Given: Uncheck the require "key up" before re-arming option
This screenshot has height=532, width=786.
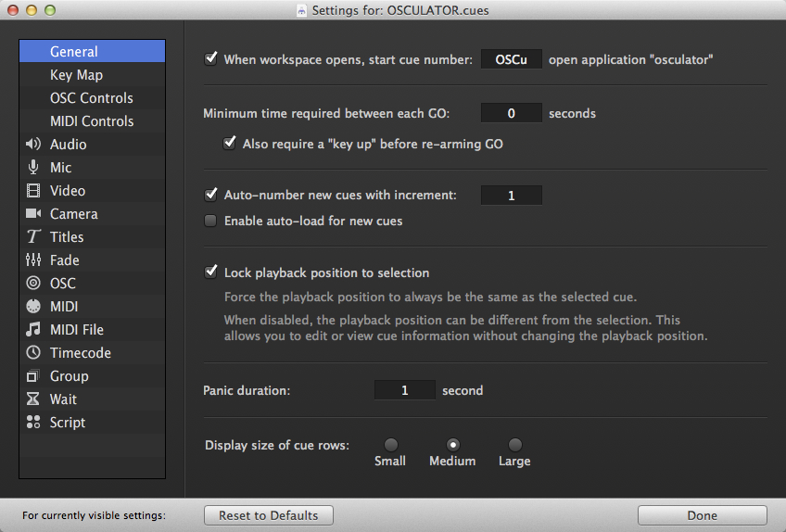Looking at the screenshot, I should click(229, 144).
